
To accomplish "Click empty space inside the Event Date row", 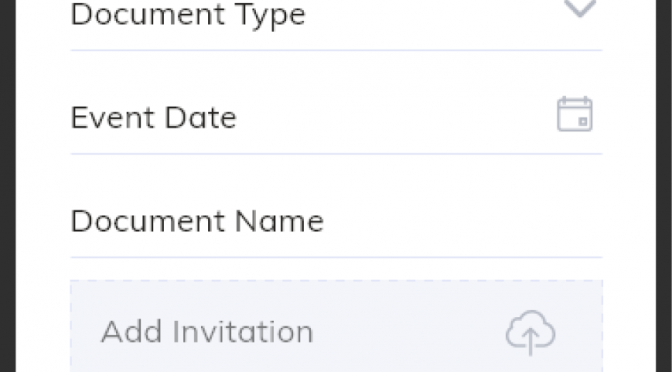I will 394,117.
